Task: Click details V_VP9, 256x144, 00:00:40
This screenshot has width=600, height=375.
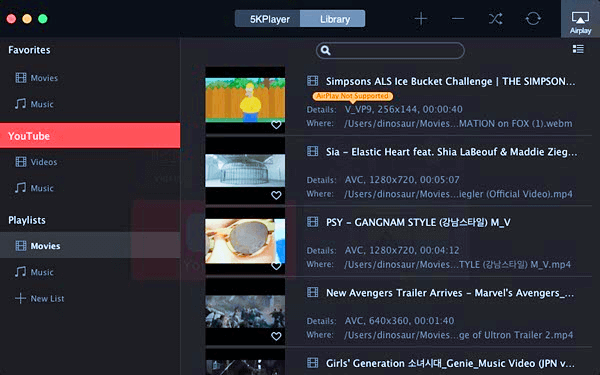Action: [403, 109]
